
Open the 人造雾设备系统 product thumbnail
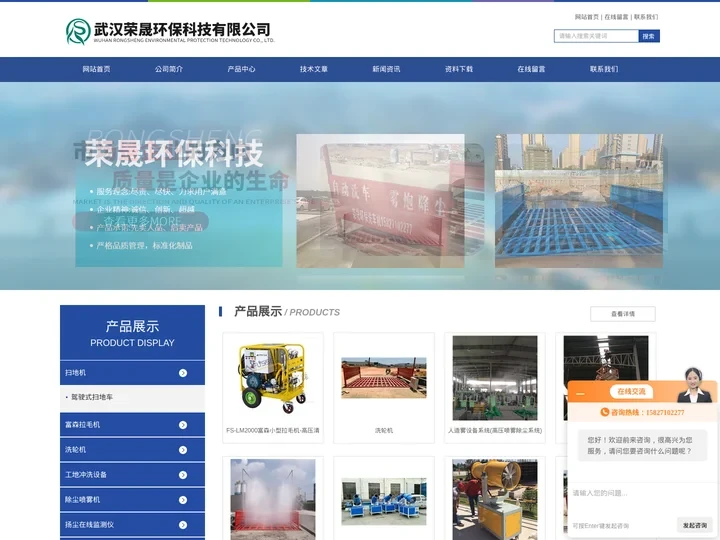pos(495,378)
